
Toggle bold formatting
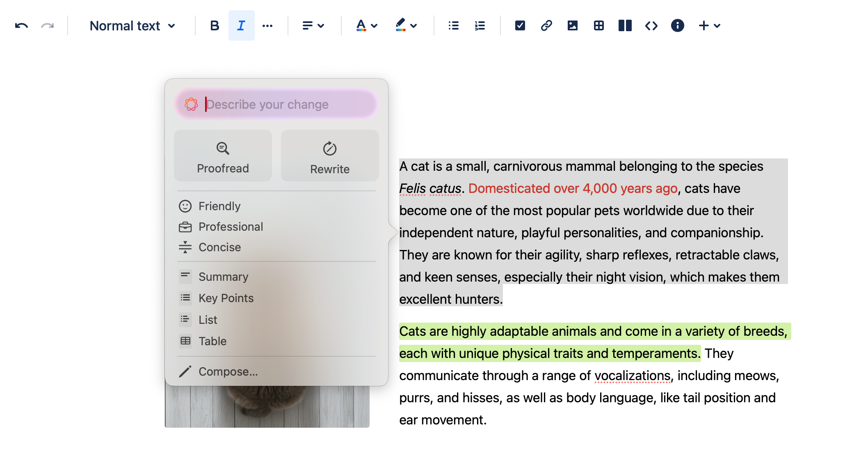point(214,26)
